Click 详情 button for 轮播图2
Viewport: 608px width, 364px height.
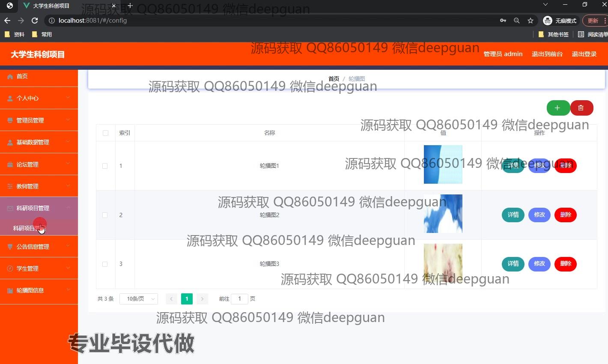point(513,215)
